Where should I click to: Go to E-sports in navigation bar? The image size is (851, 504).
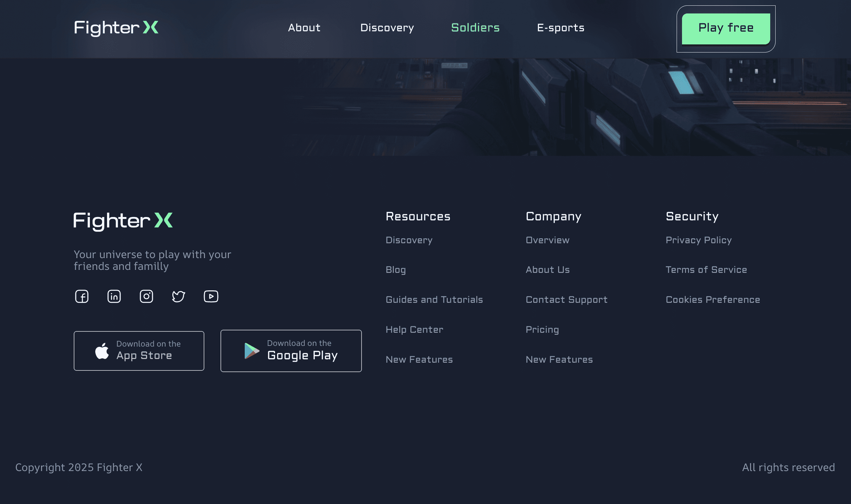(x=560, y=28)
